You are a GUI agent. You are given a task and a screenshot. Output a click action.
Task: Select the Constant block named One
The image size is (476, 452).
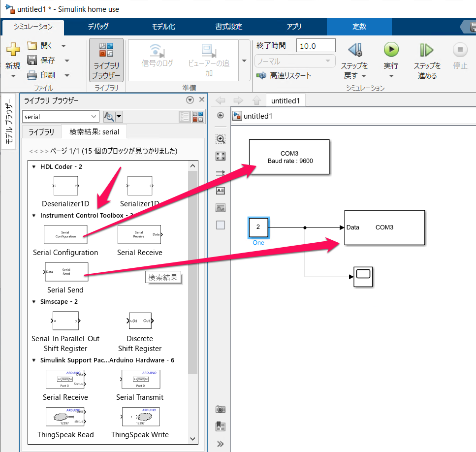click(258, 227)
